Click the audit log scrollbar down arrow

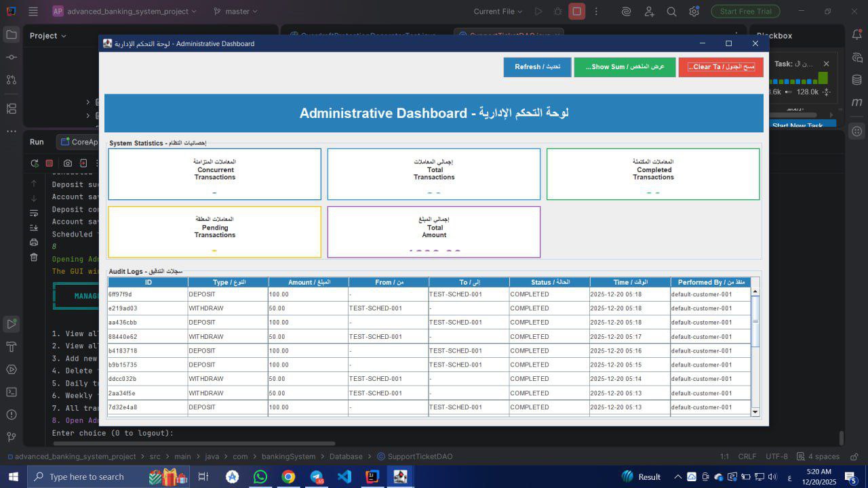point(755,411)
